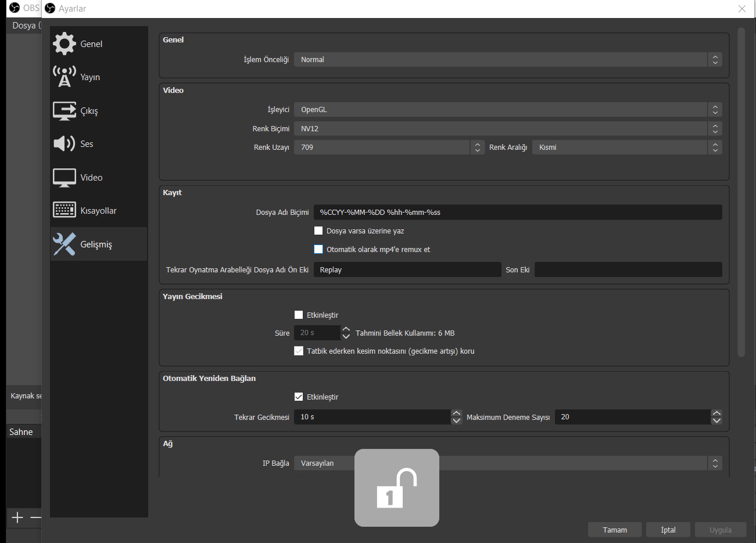Viewport: 756px width, 543px height.
Task: Click the Ses speaker icon
Action: (x=64, y=143)
